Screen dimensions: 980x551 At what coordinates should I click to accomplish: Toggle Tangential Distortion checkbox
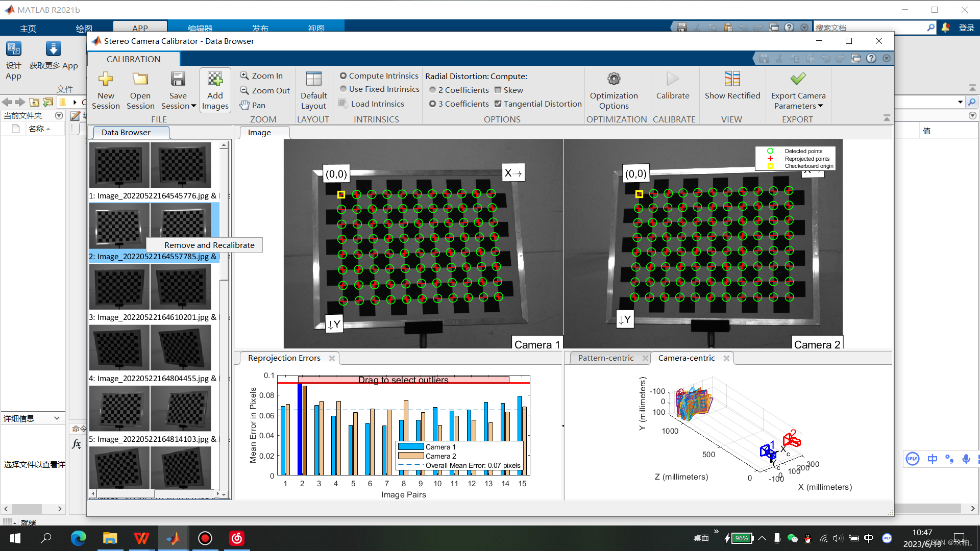498,104
